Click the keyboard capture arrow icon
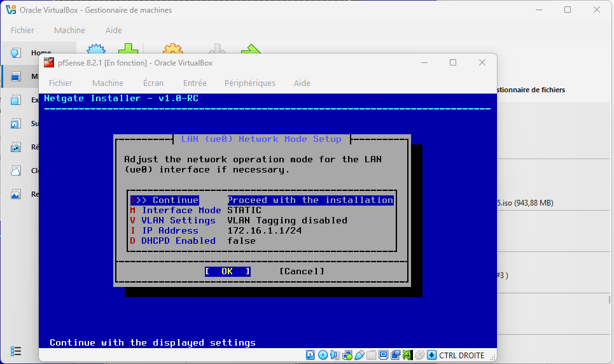The width and height of the screenshot is (614, 364). (x=431, y=355)
